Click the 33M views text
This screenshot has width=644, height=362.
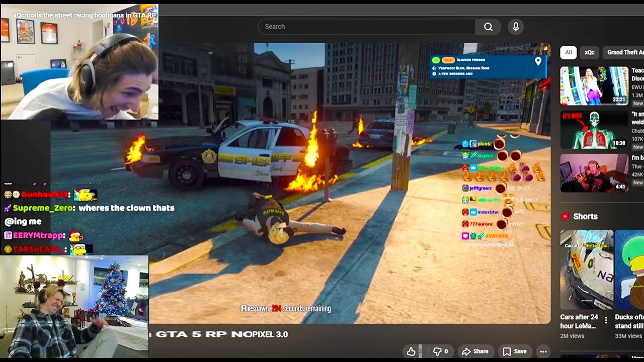(628, 336)
